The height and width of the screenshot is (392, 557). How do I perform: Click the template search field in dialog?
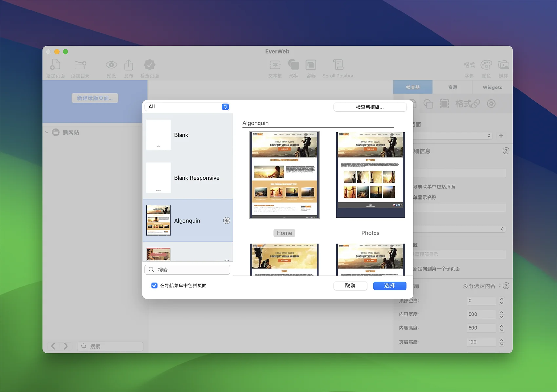[187, 270]
